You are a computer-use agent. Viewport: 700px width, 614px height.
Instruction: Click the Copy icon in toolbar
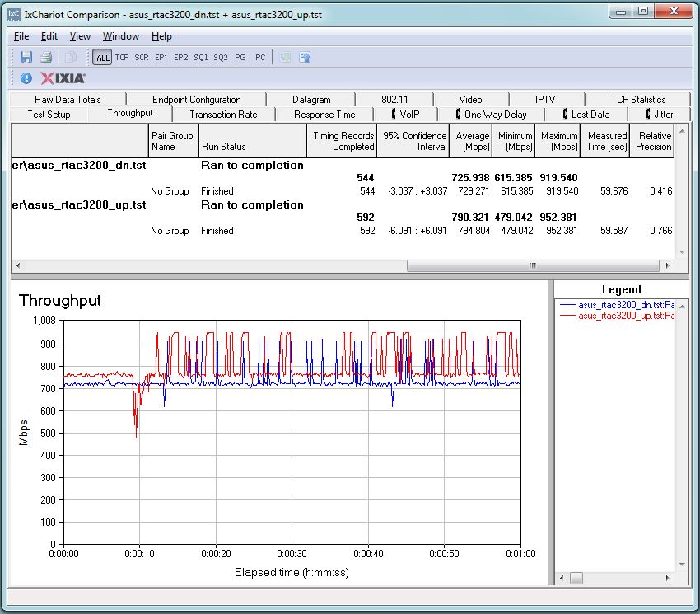pyautogui.click(x=70, y=57)
